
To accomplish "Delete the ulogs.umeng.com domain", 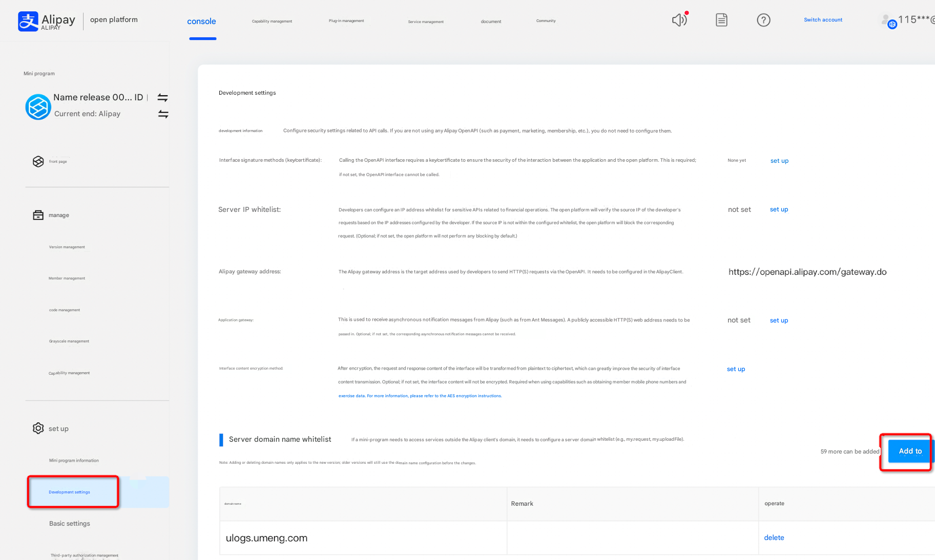I will tap(774, 537).
